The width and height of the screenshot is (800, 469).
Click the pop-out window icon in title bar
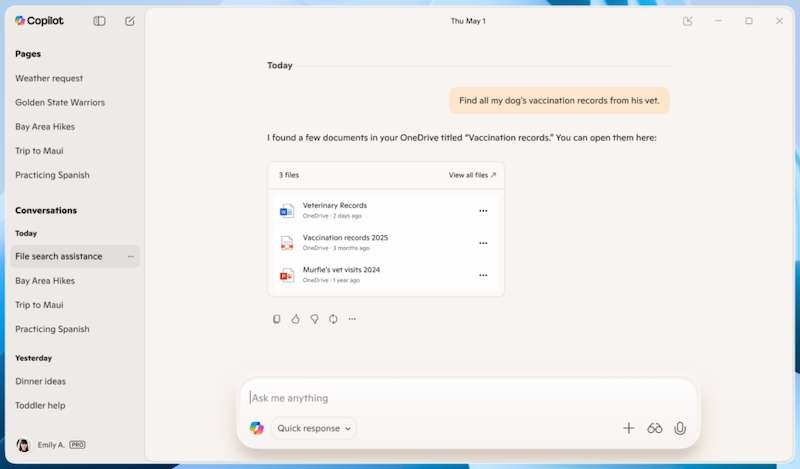(688, 21)
